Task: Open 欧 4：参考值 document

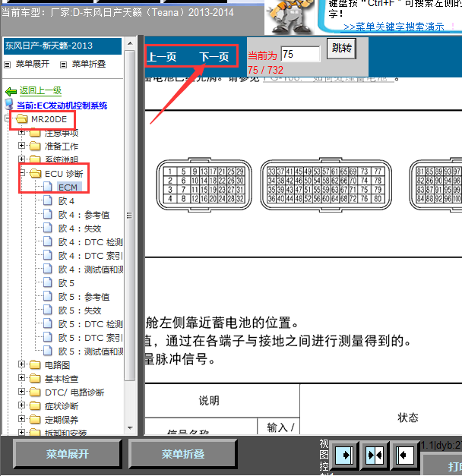Action: [84, 215]
